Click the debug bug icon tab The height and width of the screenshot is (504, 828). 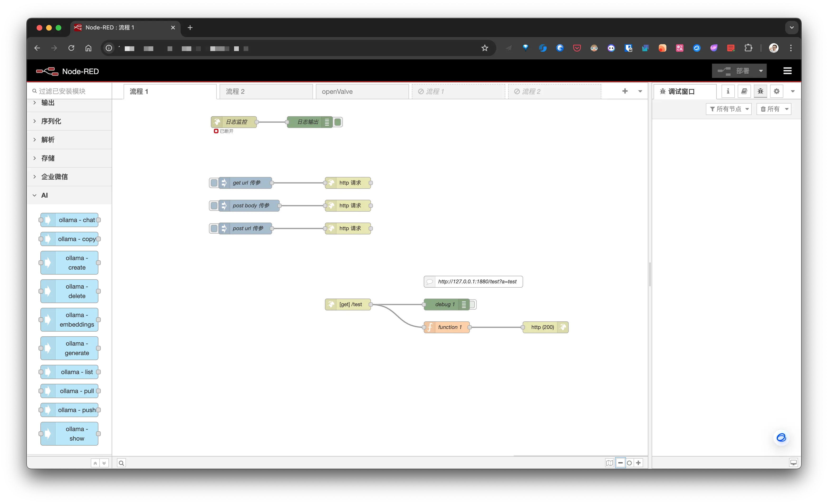(x=760, y=91)
